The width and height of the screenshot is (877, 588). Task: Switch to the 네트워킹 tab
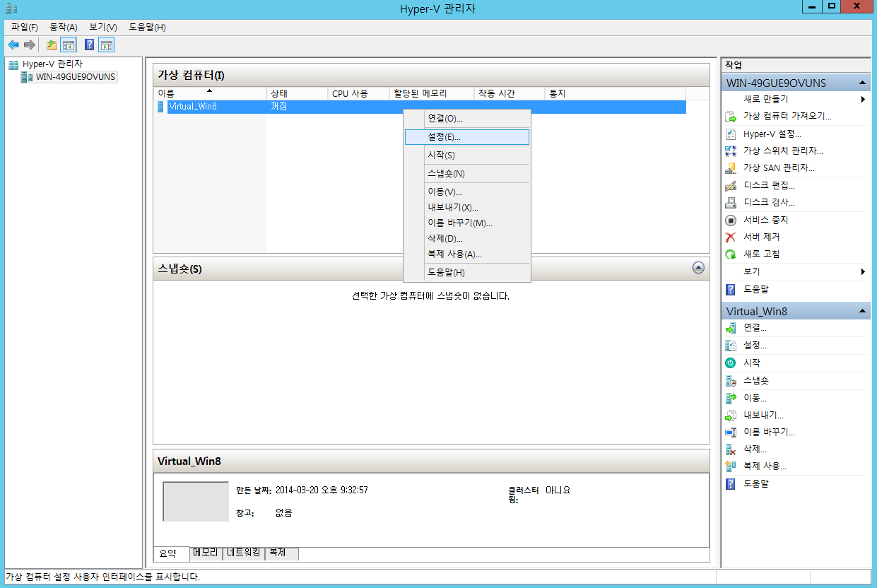(243, 553)
